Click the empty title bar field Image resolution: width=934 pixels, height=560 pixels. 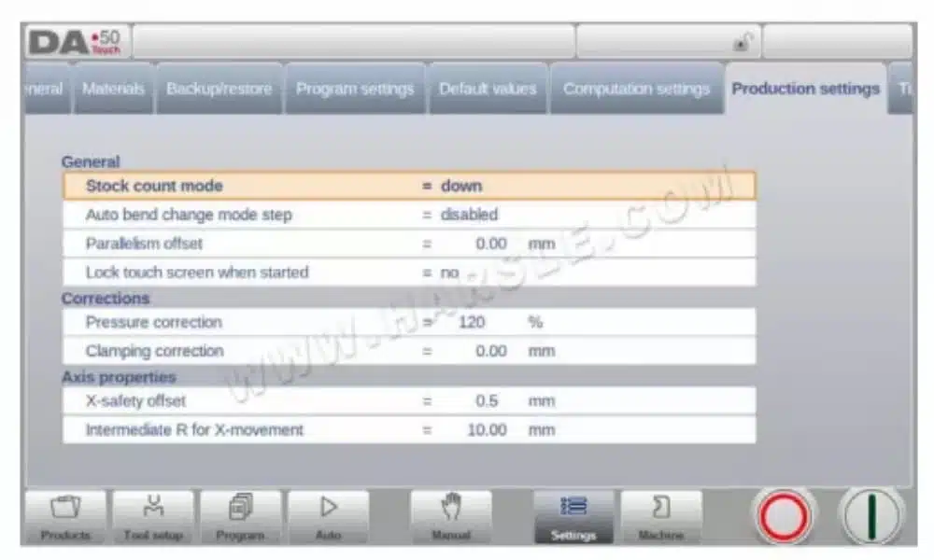click(354, 42)
